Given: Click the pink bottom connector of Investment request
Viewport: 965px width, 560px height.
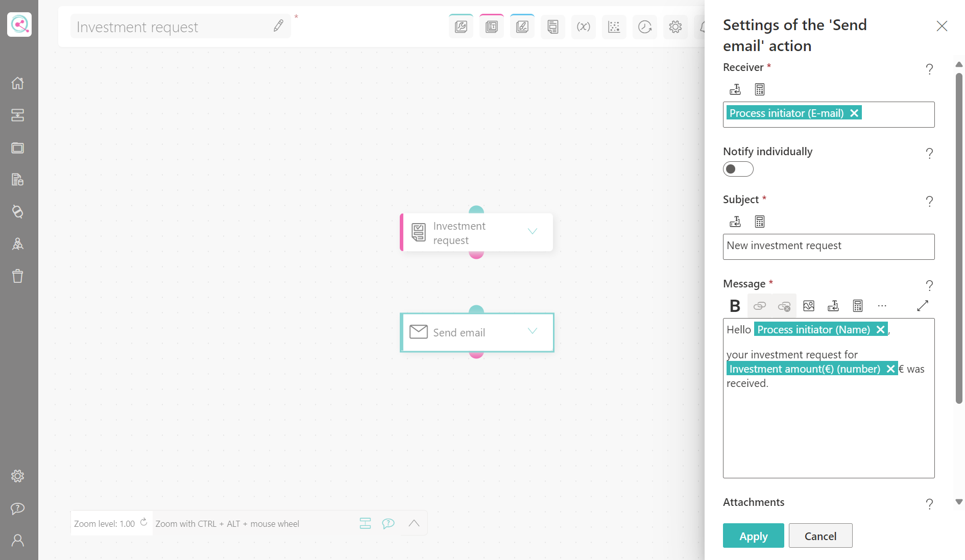Looking at the screenshot, I should click(x=476, y=255).
